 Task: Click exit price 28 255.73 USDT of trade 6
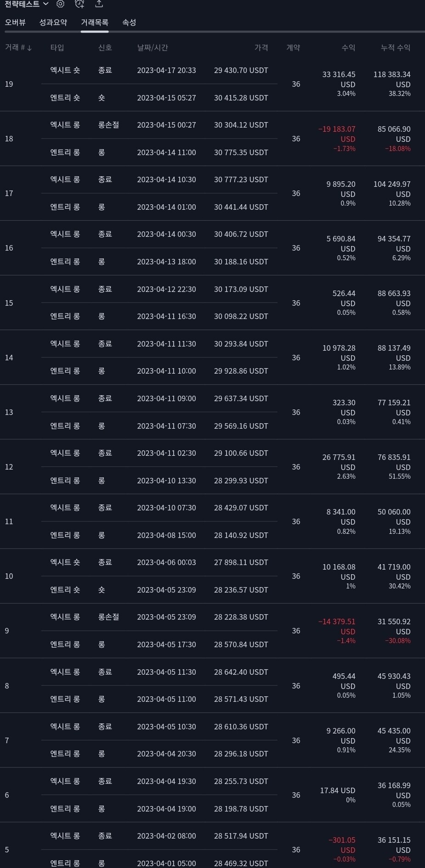pyautogui.click(x=241, y=781)
